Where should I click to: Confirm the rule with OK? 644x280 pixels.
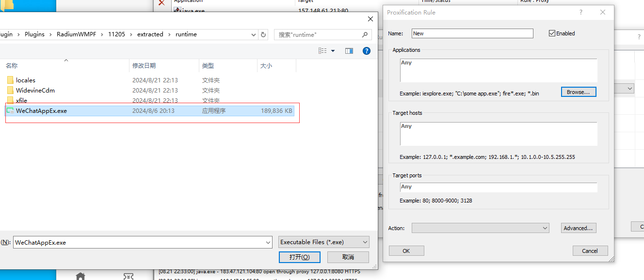[406, 250]
